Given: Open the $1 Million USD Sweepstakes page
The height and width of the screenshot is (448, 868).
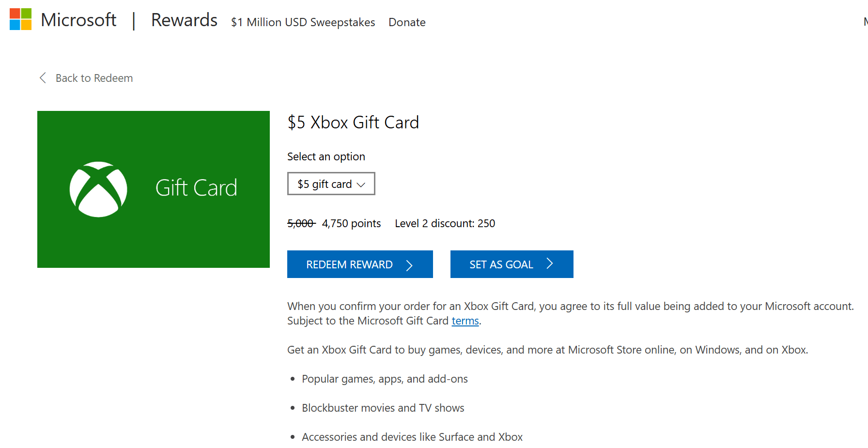Looking at the screenshot, I should point(303,22).
